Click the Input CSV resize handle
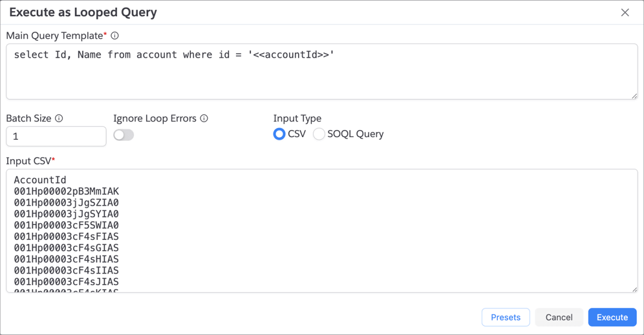This screenshot has width=644, height=335. (634, 289)
